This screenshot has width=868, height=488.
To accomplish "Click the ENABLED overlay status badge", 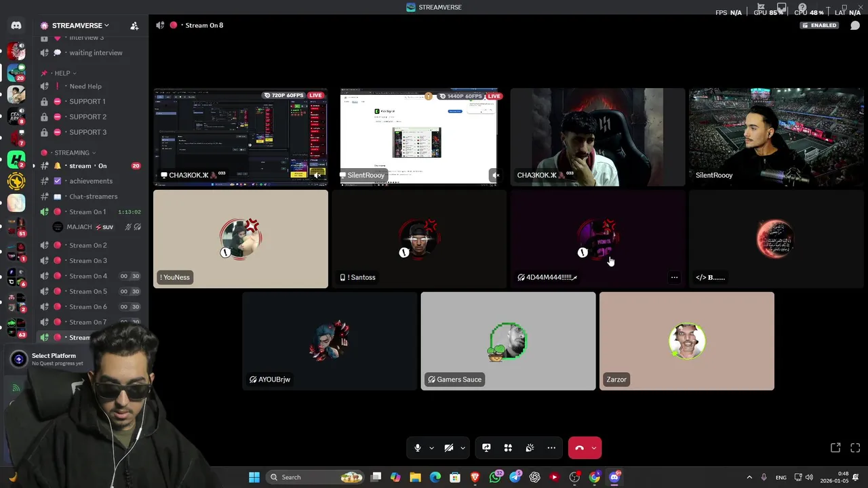I will (x=819, y=26).
